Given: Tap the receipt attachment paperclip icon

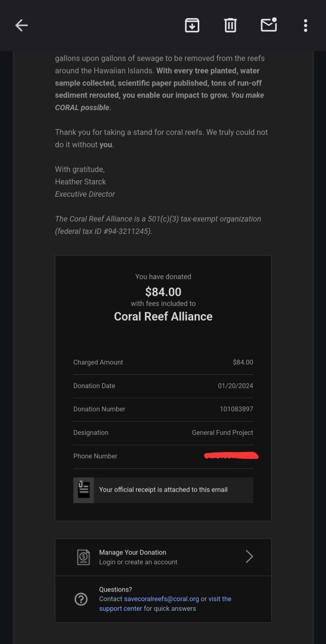Looking at the screenshot, I should point(84,490).
